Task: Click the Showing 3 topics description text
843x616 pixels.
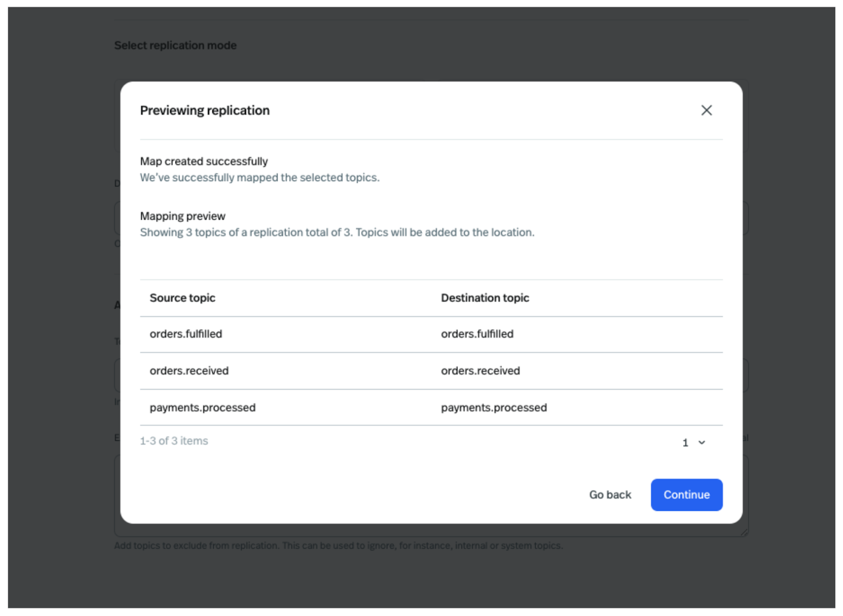Action: (337, 232)
